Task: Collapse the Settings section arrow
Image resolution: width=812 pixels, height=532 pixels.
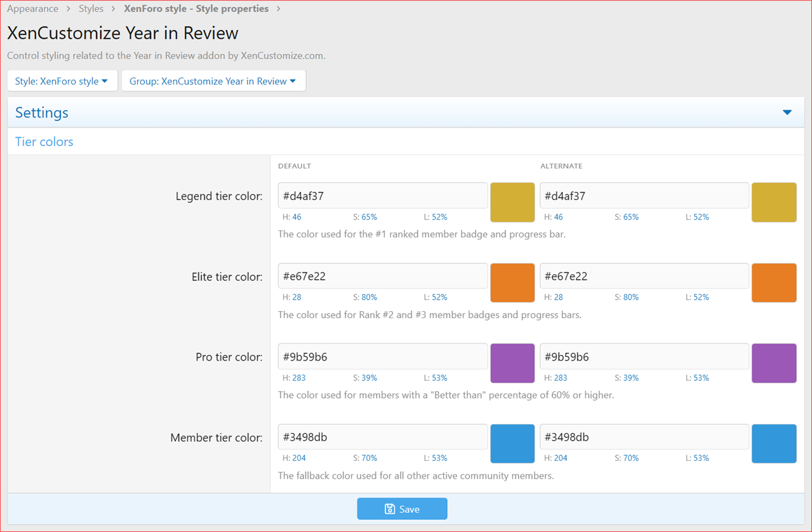Action: (787, 112)
